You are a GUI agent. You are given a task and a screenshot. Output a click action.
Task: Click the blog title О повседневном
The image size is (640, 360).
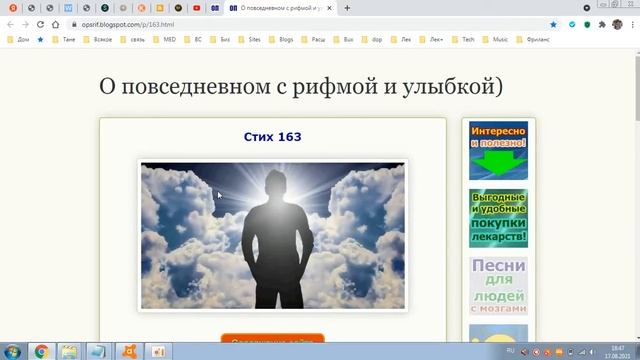pos(301,86)
